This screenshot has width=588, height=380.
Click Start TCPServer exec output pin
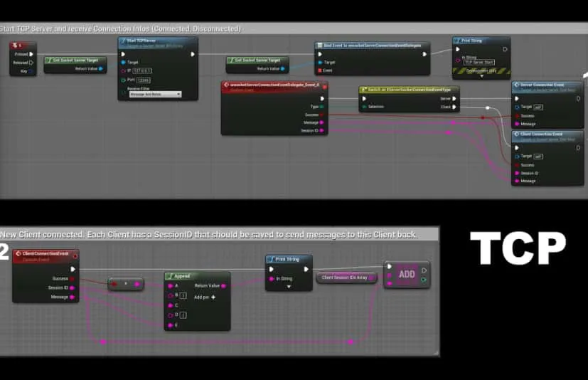(x=193, y=54)
